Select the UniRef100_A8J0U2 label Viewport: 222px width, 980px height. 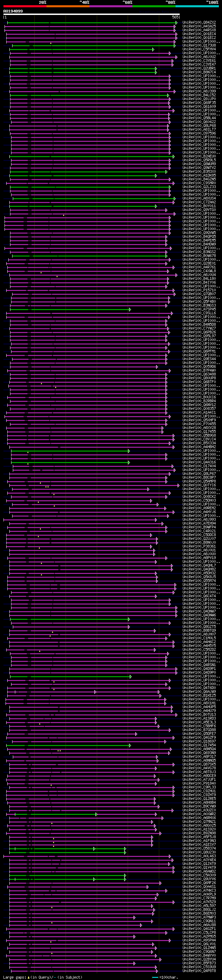coord(199,57)
